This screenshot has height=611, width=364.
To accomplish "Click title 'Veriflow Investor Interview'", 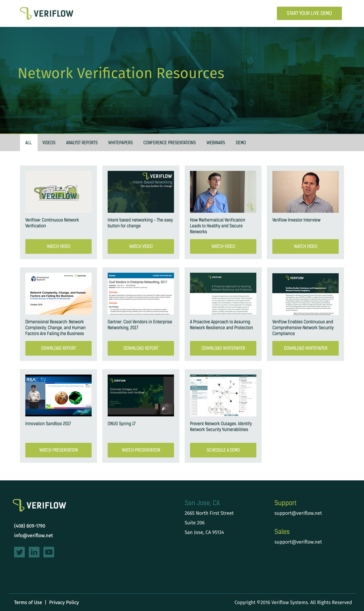I will [x=296, y=220].
